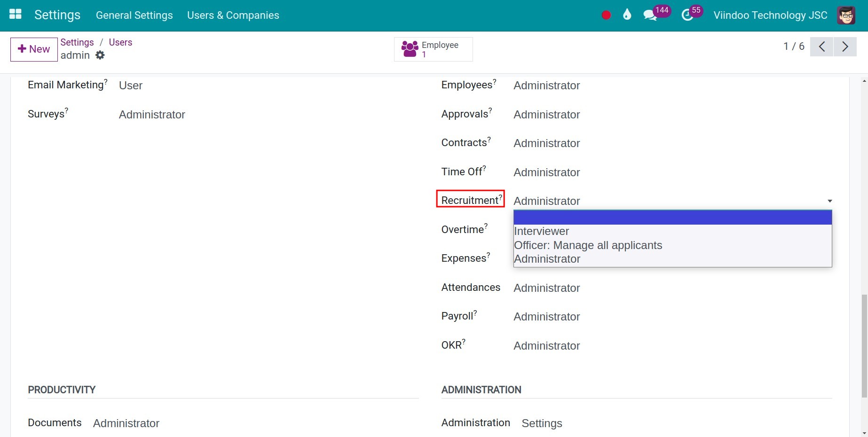Screen dimensions: 868x437
Task: Select the blank Recruitment option
Action: [673, 218]
